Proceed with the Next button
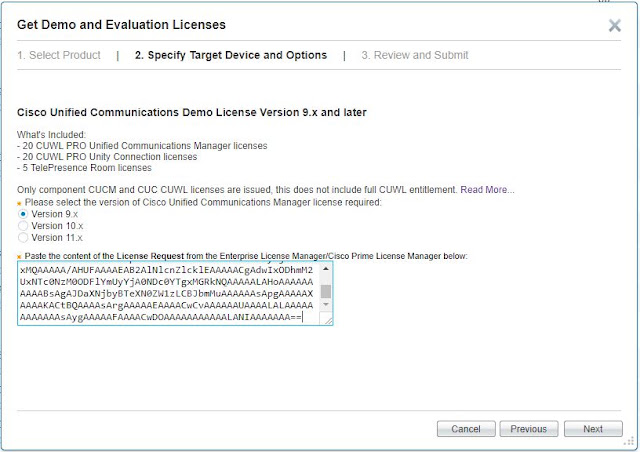The height and width of the screenshot is (452, 640). pos(593,429)
